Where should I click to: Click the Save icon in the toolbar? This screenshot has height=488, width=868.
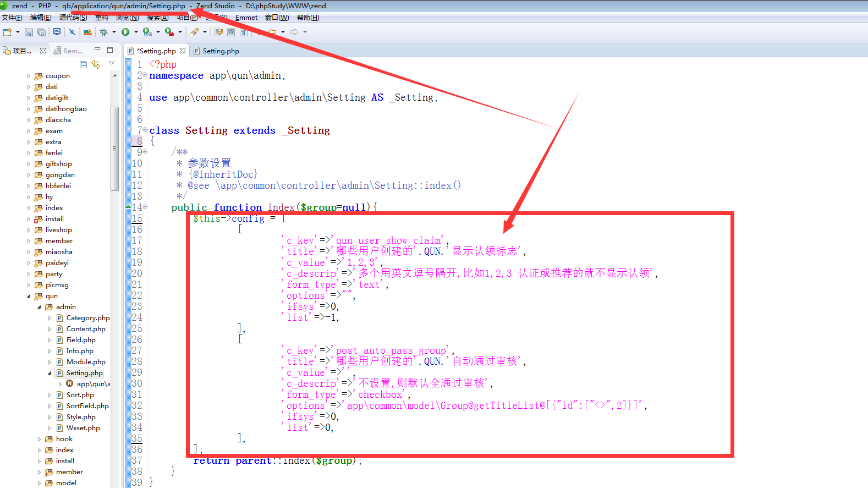point(29,32)
